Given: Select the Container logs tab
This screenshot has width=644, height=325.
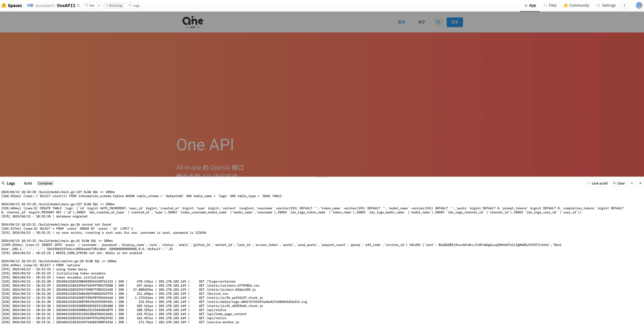Looking at the screenshot, I should click(x=45, y=183).
